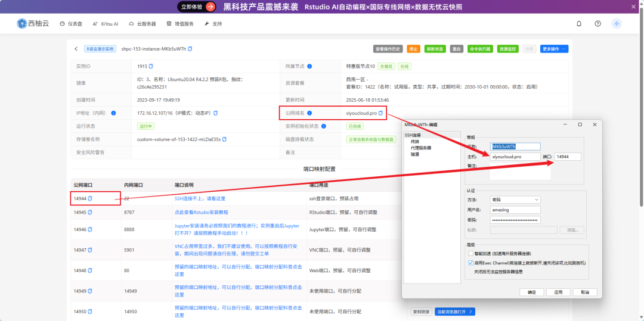Image resolution: width=644 pixels, height=321 pixels.
Task: Click 取消 in the edit dialog
Action: tap(586, 292)
